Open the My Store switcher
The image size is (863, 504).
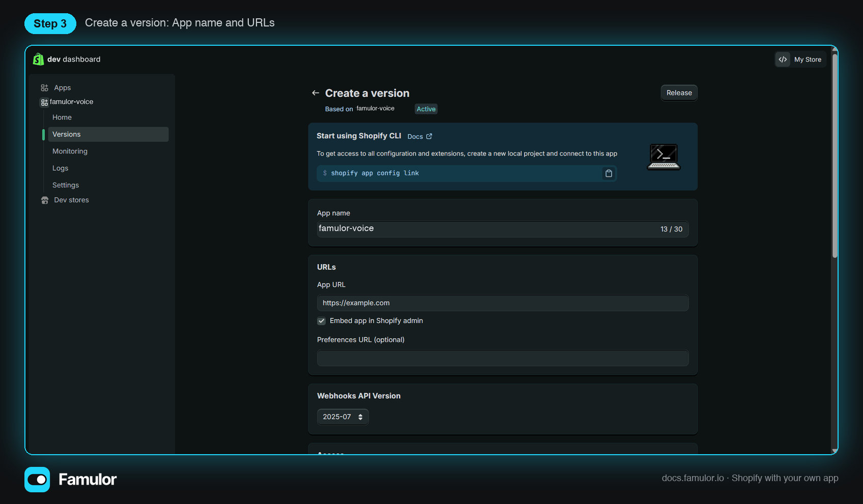coord(801,60)
